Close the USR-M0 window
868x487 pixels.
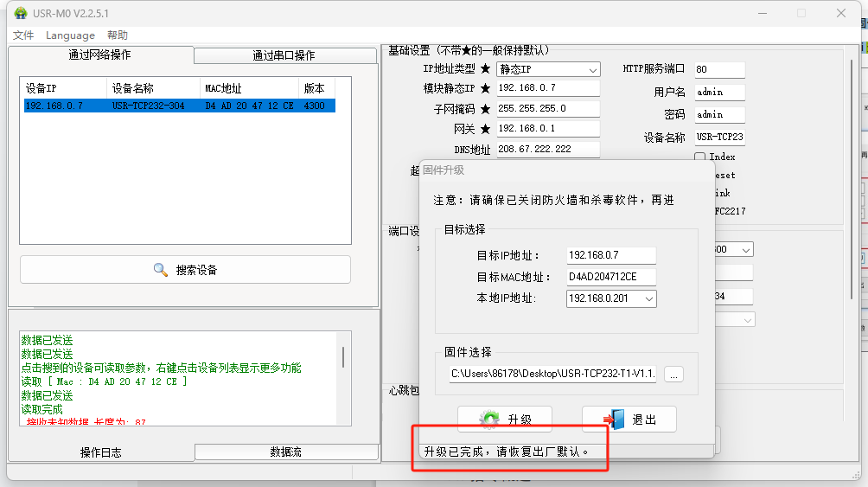point(841,13)
